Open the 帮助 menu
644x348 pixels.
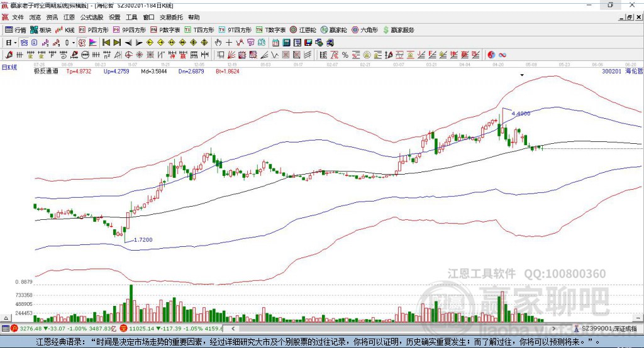pos(194,17)
